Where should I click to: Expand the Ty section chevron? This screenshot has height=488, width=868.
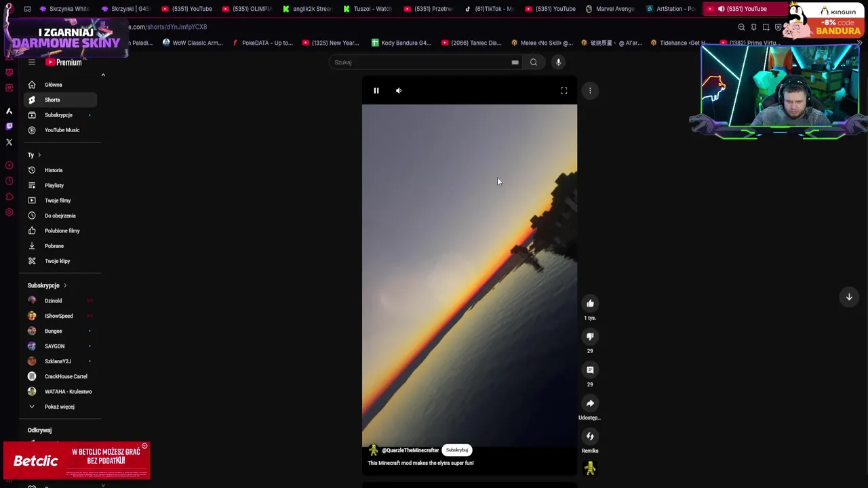pyautogui.click(x=39, y=155)
